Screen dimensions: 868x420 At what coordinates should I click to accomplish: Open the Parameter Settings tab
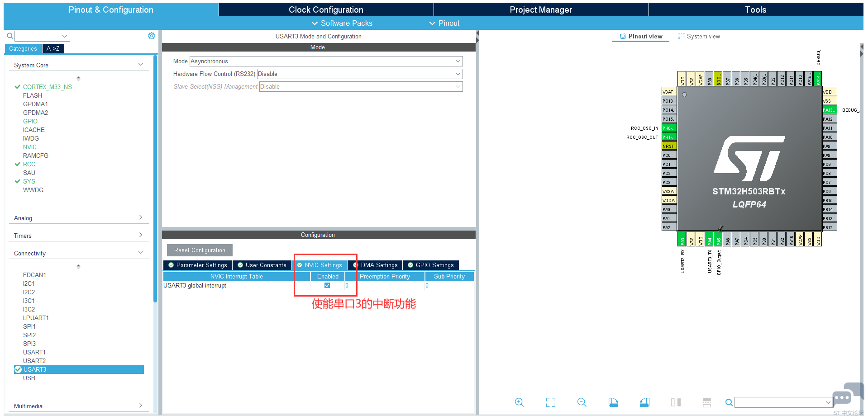click(x=198, y=265)
